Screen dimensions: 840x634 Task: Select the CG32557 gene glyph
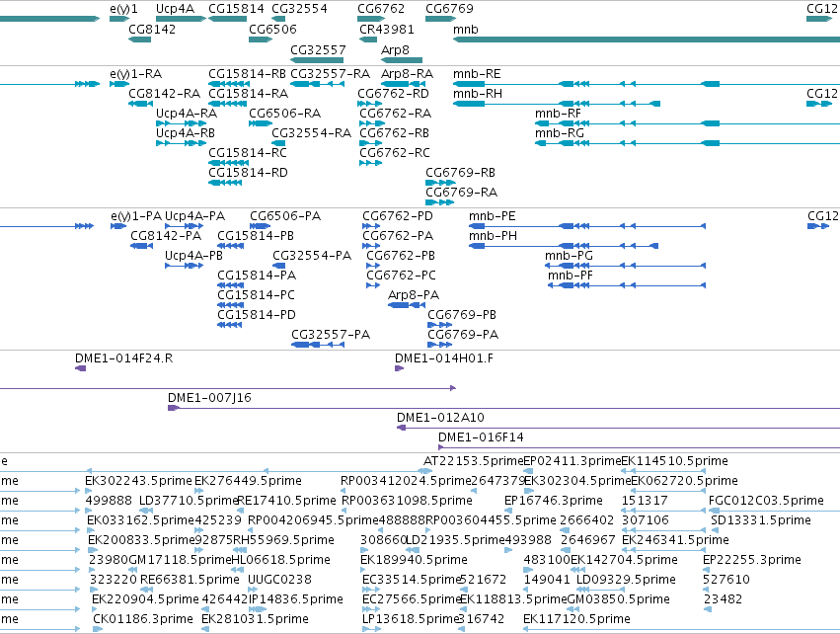point(317,60)
